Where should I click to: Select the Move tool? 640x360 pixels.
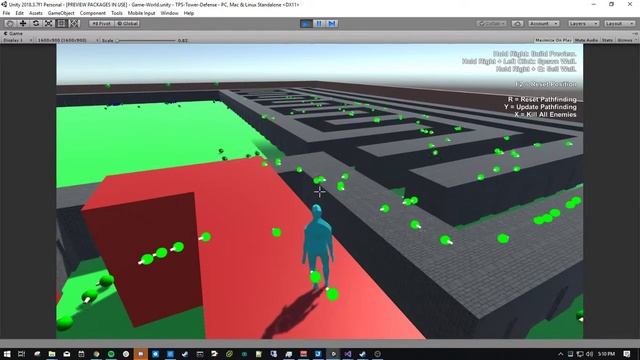tap(23, 24)
